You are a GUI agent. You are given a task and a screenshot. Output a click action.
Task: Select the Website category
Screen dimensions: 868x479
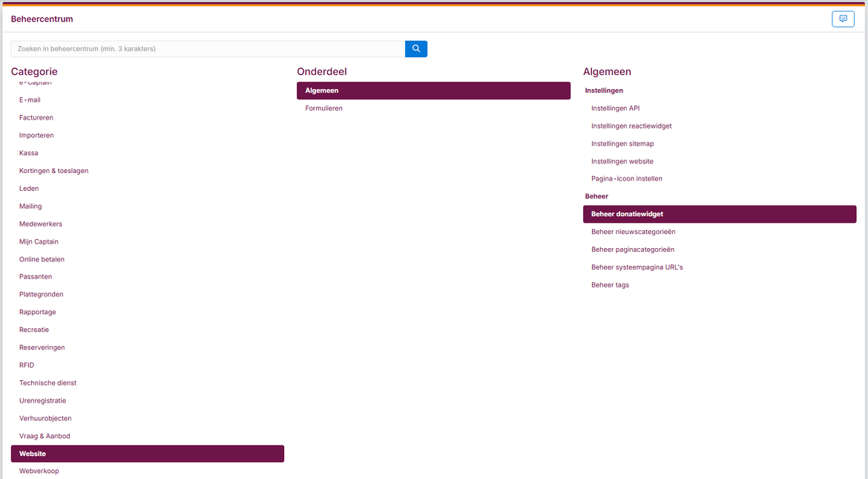click(147, 454)
